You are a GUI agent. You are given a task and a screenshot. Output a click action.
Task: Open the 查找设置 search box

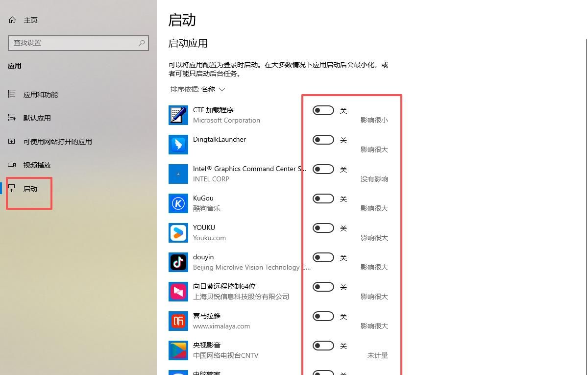coord(78,43)
